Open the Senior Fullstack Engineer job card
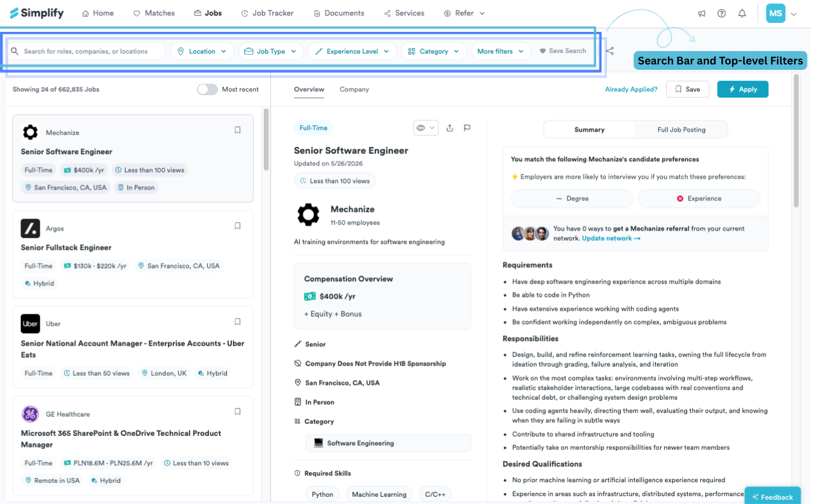The width and height of the screenshot is (816, 504). tap(132, 254)
